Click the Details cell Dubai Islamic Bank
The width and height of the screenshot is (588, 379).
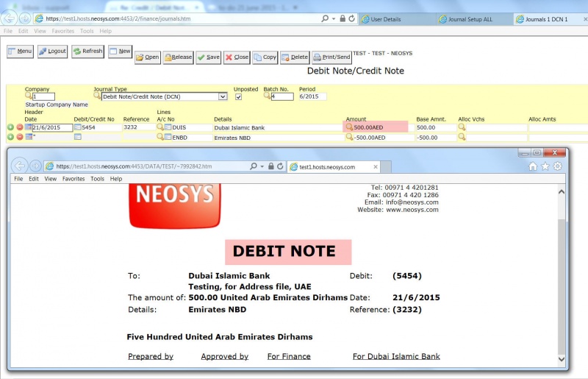point(278,128)
